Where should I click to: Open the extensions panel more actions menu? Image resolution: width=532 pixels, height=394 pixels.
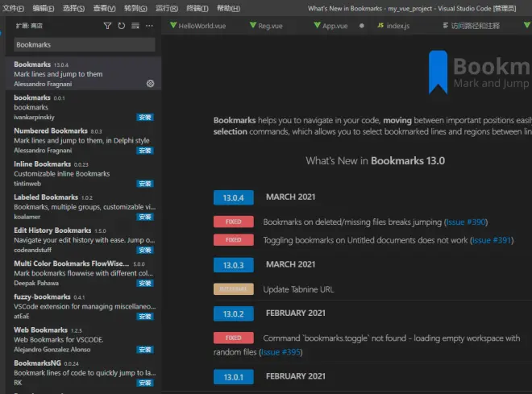coord(149,26)
